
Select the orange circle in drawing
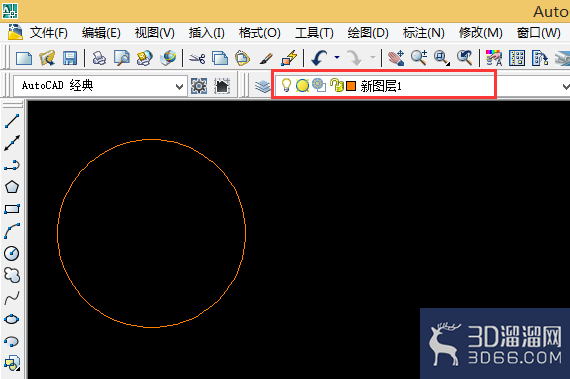pyautogui.click(x=152, y=140)
